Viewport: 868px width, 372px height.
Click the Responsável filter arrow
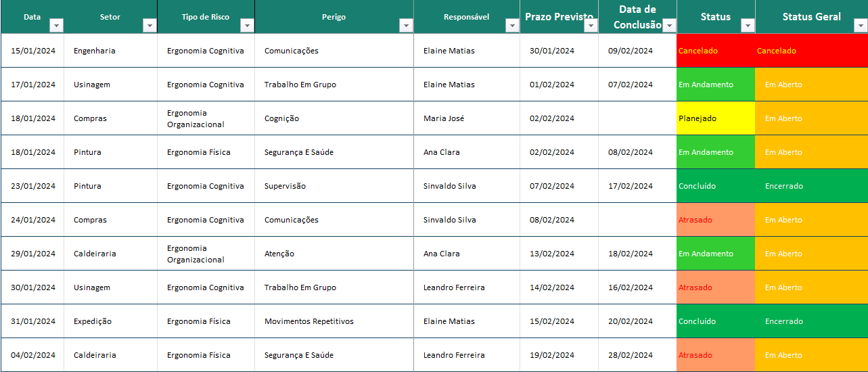(x=512, y=26)
